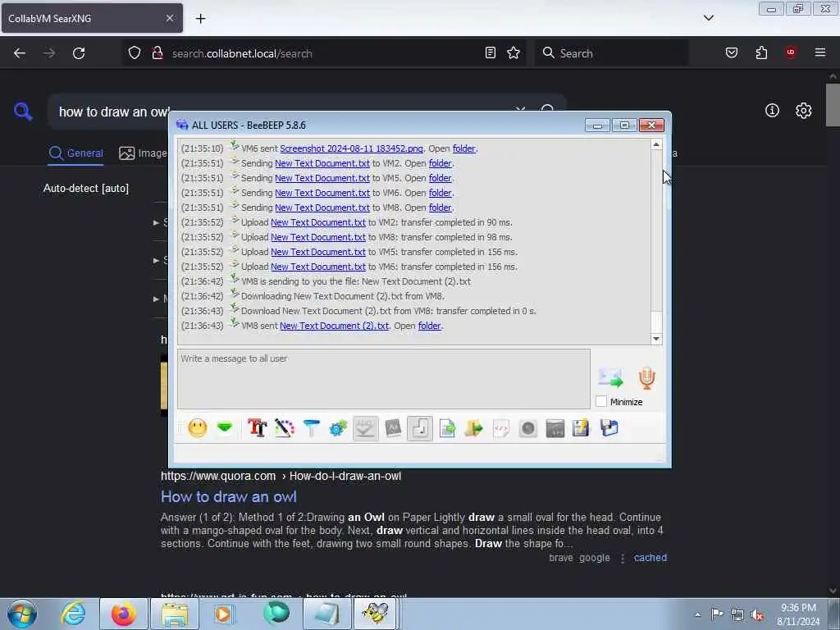
Task: Click the blue floppy disks icon in toolbar
Action: tap(609, 428)
